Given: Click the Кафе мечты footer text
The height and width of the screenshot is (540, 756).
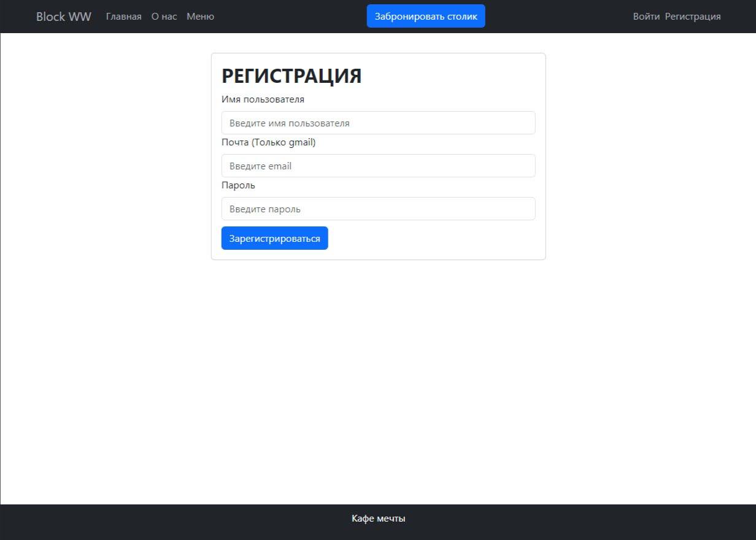Looking at the screenshot, I should click(x=378, y=519).
